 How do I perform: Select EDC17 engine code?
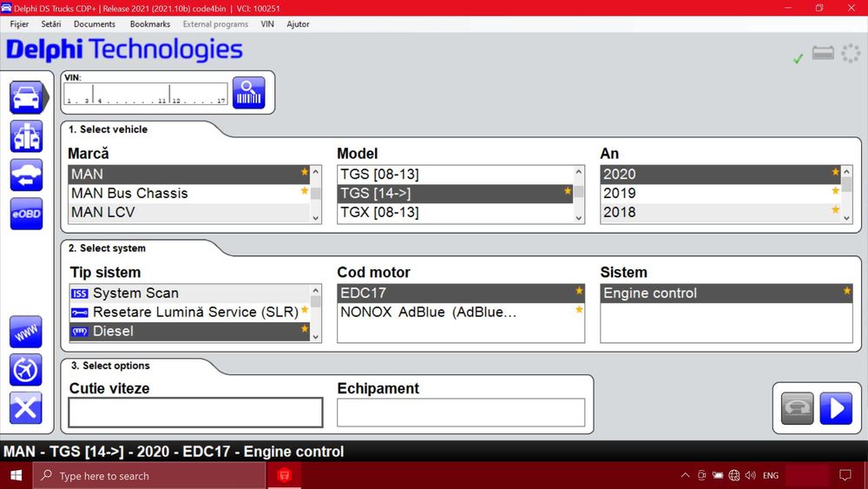(461, 293)
